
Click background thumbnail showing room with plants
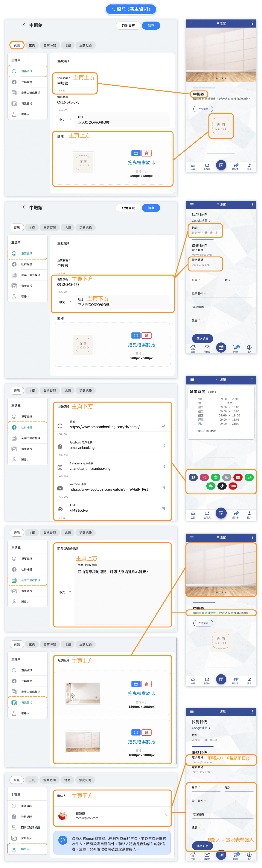[x=83, y=693]
